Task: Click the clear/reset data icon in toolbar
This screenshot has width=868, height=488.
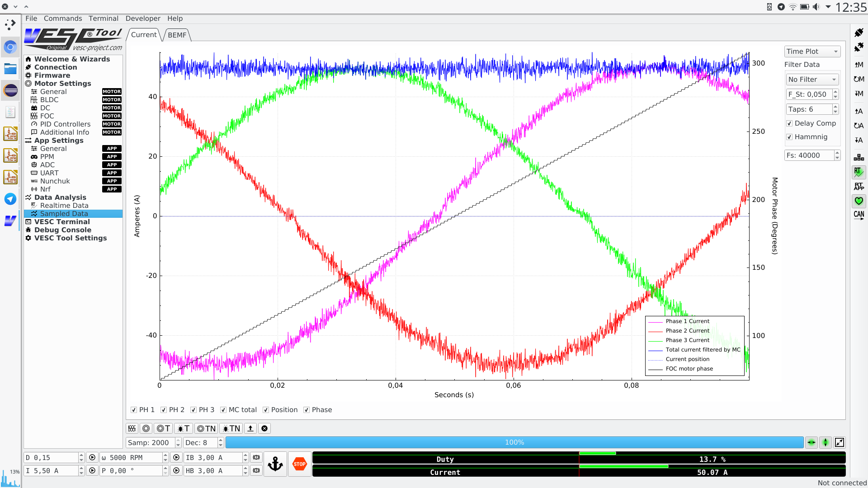Action: click(x=264, y=428)
